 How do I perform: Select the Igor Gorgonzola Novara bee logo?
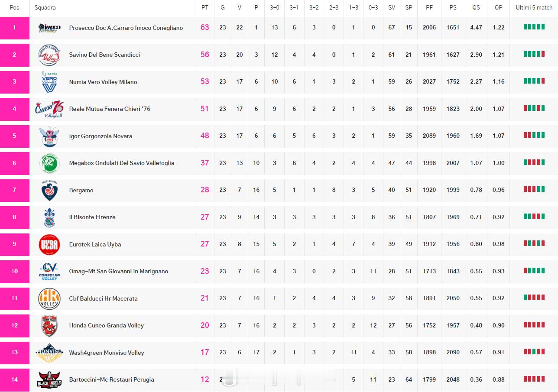49,136
